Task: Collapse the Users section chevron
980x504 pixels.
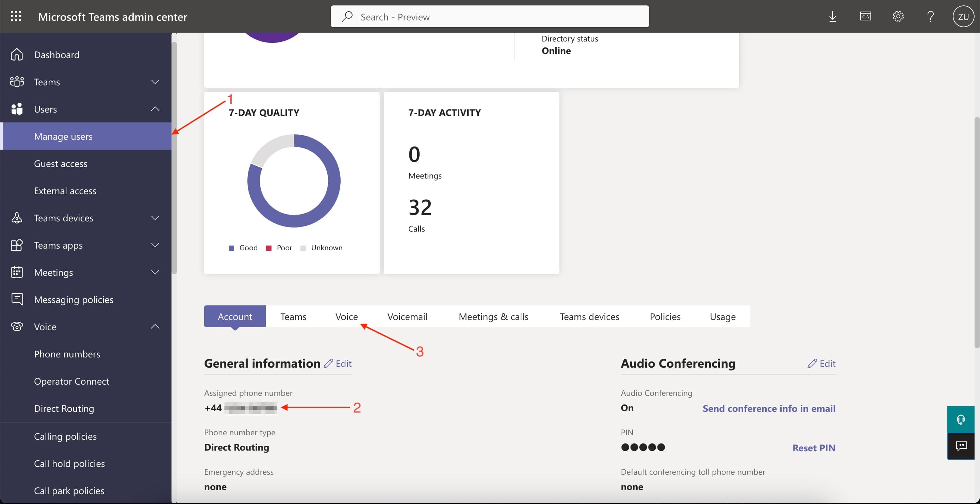Action: [x=155, y=109]
